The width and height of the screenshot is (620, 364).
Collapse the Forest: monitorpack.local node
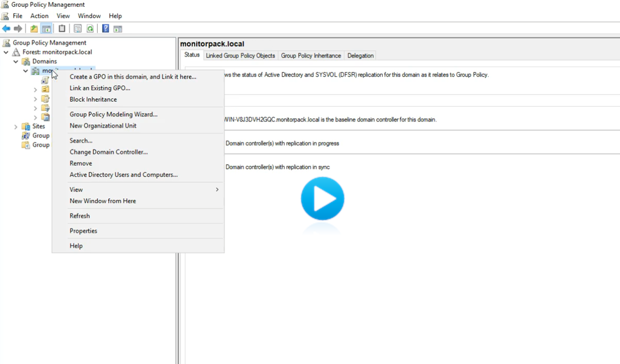(6, 52)
